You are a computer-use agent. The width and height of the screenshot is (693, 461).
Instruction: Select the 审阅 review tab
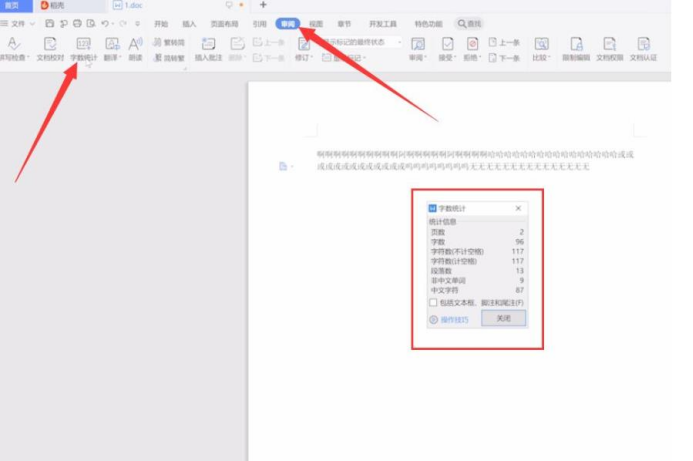[288, 24]
